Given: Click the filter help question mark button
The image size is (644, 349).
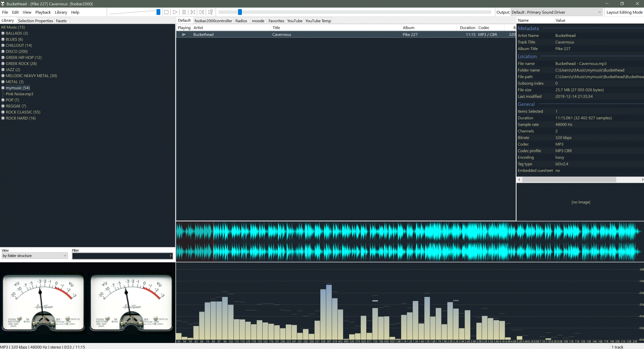Looking at the screenshot, I should click(x=170, y=256).
